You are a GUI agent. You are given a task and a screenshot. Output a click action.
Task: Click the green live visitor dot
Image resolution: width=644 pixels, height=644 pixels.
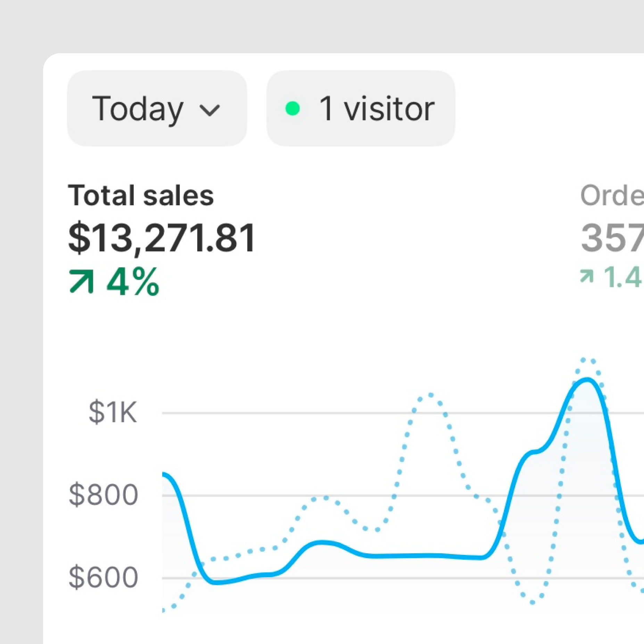[292, 108]
